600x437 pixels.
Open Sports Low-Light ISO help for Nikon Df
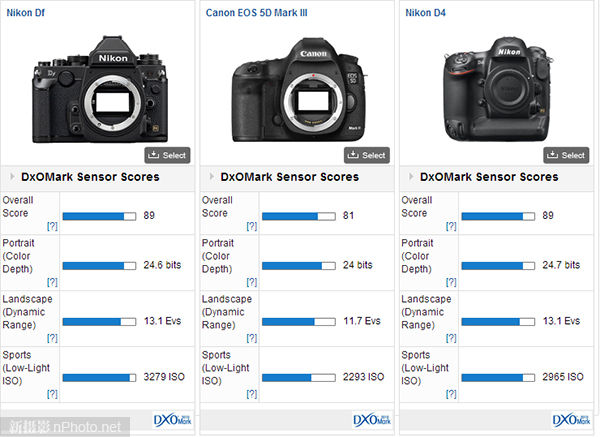(x=52, y=394)
